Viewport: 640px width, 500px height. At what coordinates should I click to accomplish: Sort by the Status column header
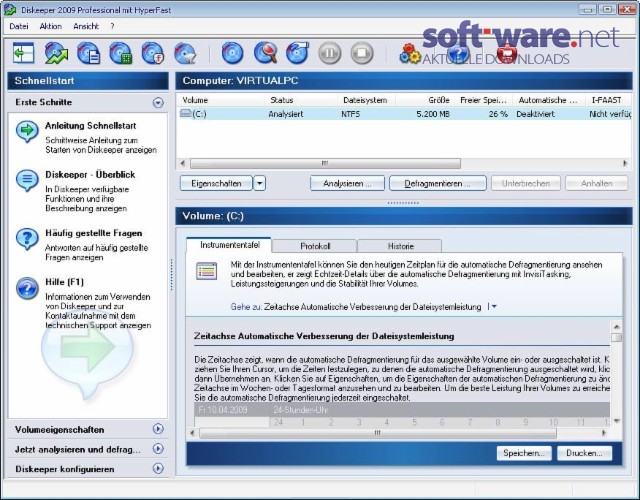point(282,100)
